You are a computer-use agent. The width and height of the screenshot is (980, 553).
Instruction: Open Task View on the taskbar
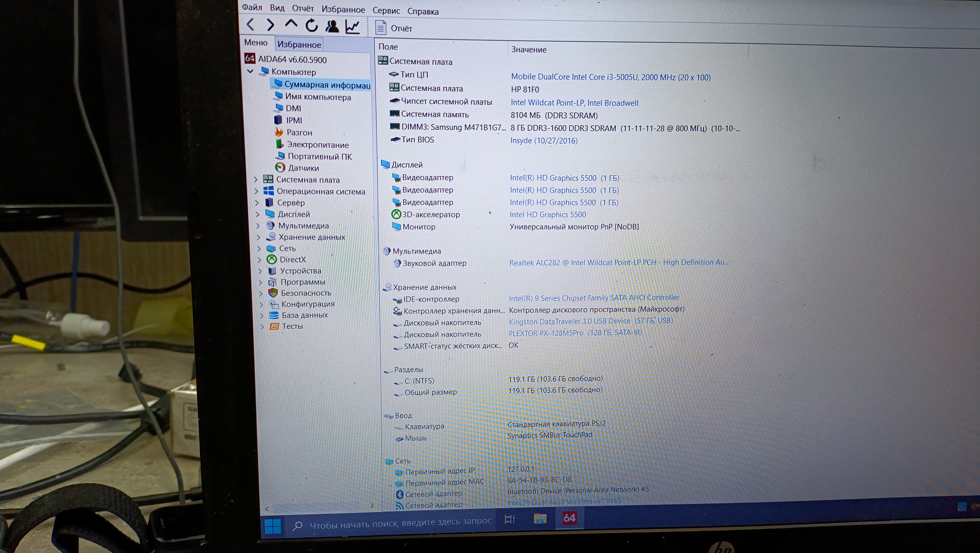tap(509, 519)
